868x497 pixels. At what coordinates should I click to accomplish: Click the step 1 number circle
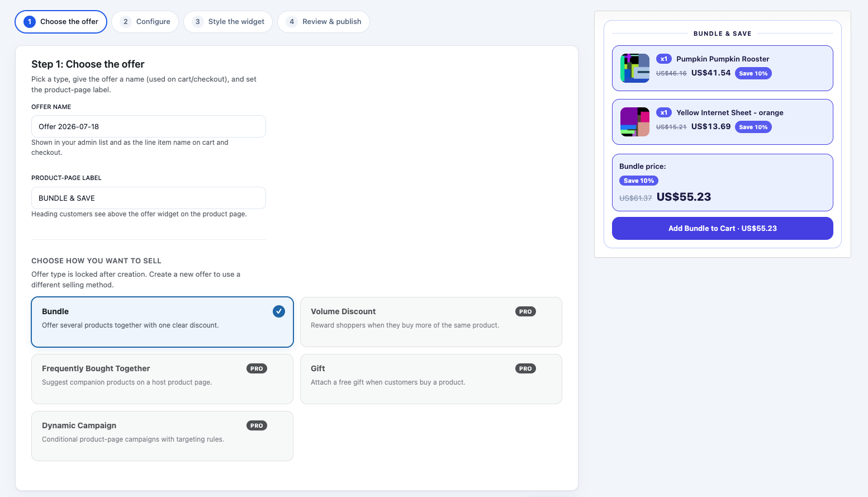click(30, 22)
